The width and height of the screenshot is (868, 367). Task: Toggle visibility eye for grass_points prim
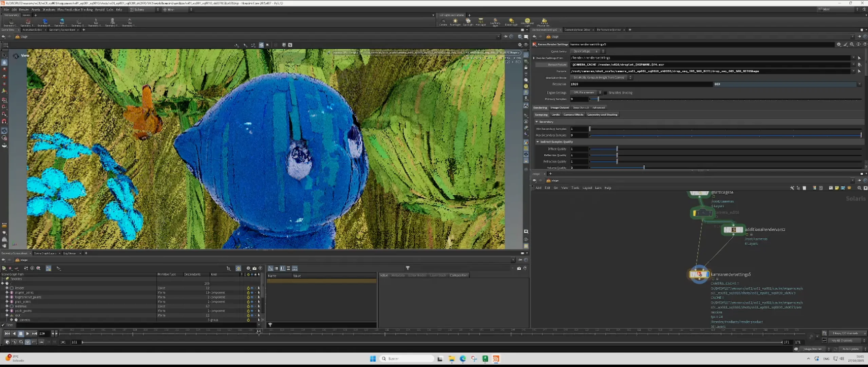click(252, 302)
